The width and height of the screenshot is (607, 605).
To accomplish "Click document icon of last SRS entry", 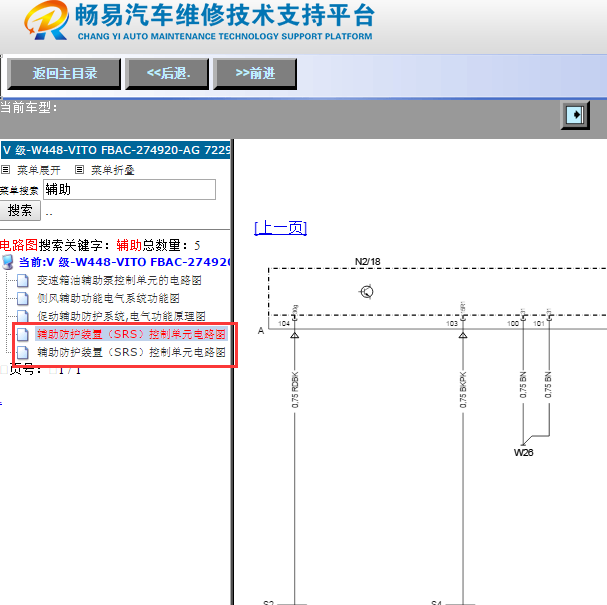I will [x=22, y=352].
